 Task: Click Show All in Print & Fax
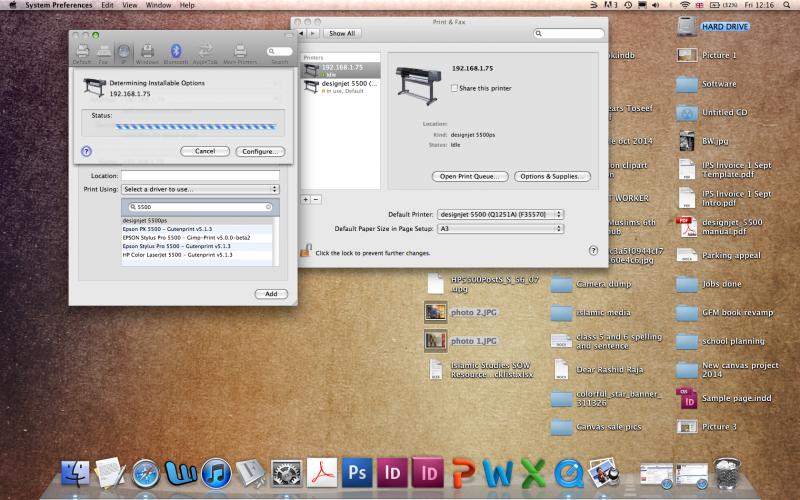[342, 33]
